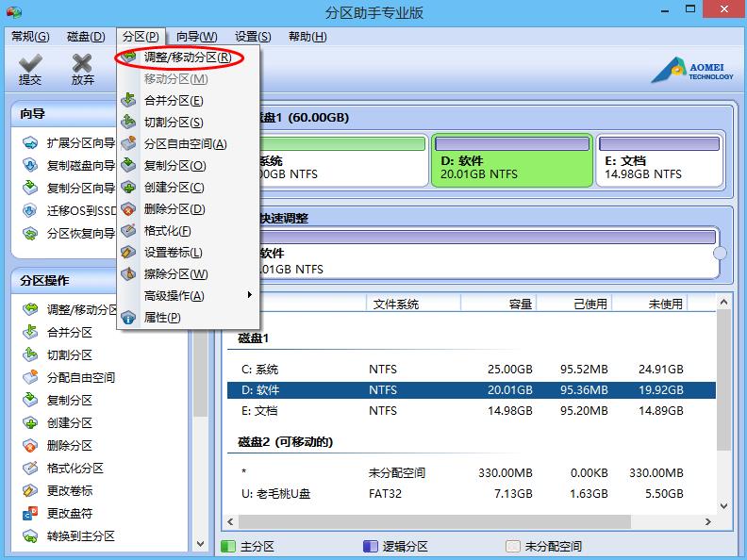Image resolution: width=747 pixels, height=560 pixels.
Task: Select E: 文档 row in partition list
Action: pyautogui.click(x=472, y=410)
